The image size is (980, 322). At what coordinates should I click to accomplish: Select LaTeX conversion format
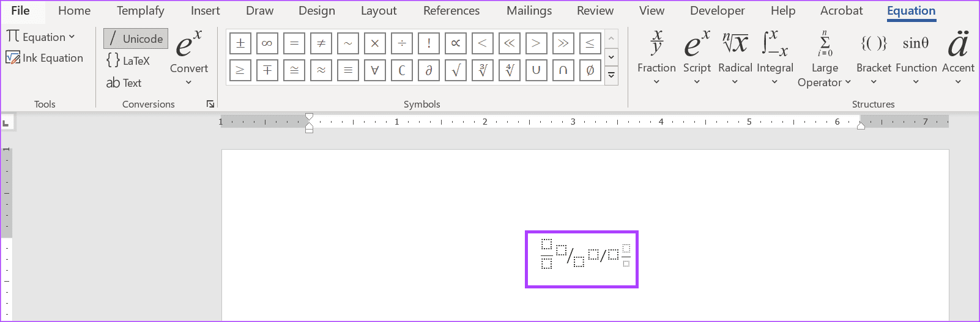click(x=128, y=60)
